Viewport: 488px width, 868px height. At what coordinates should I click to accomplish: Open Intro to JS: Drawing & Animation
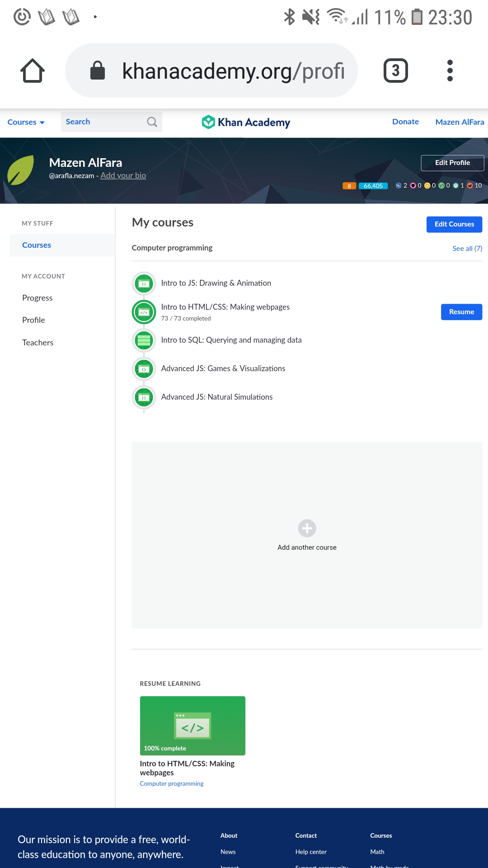tap(216, 283)
